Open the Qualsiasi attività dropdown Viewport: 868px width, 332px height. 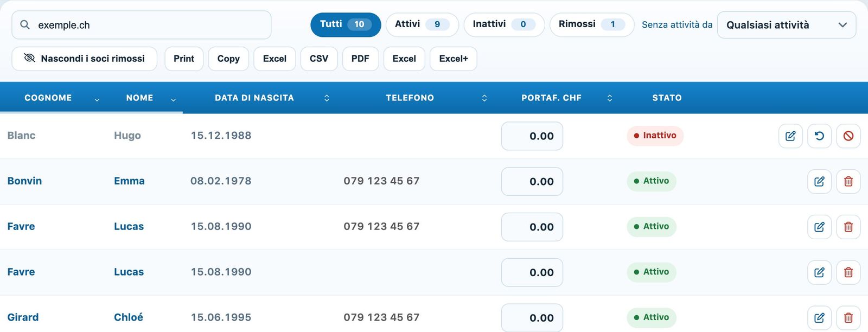(x=787, y=25)
